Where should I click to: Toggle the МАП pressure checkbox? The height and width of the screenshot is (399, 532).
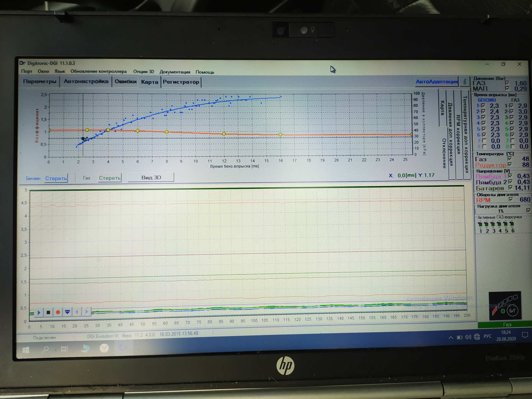(x=507, y=88)
